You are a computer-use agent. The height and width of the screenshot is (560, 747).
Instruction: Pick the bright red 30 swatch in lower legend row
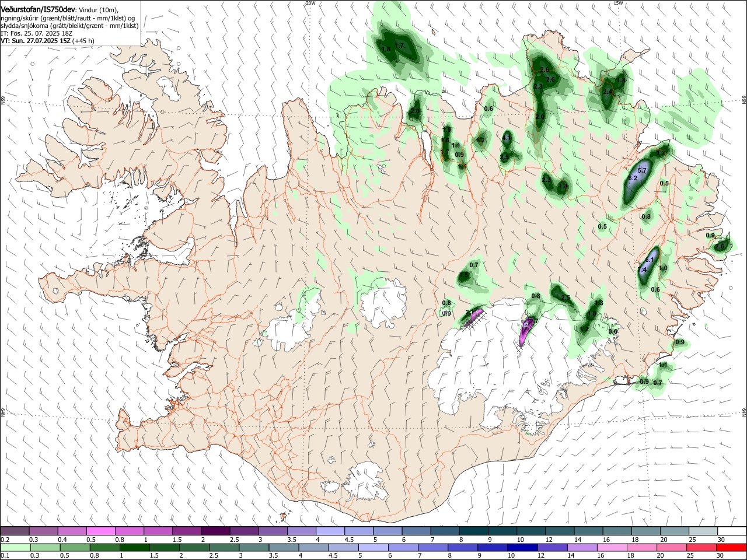click(x=732, y=547)
